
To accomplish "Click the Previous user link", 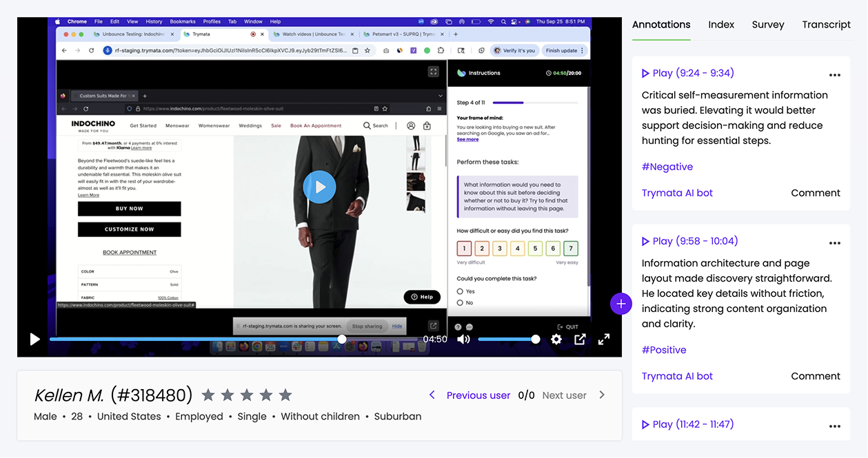I will point(478,395).
